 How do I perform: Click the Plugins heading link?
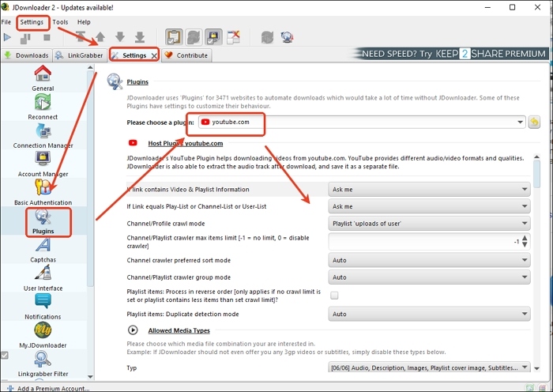pos(137,82)
